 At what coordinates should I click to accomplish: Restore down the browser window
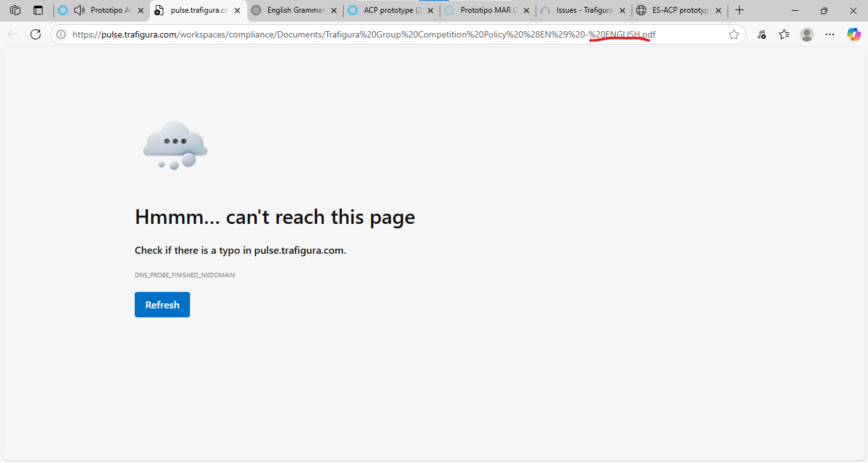click(x=824, y=10)
